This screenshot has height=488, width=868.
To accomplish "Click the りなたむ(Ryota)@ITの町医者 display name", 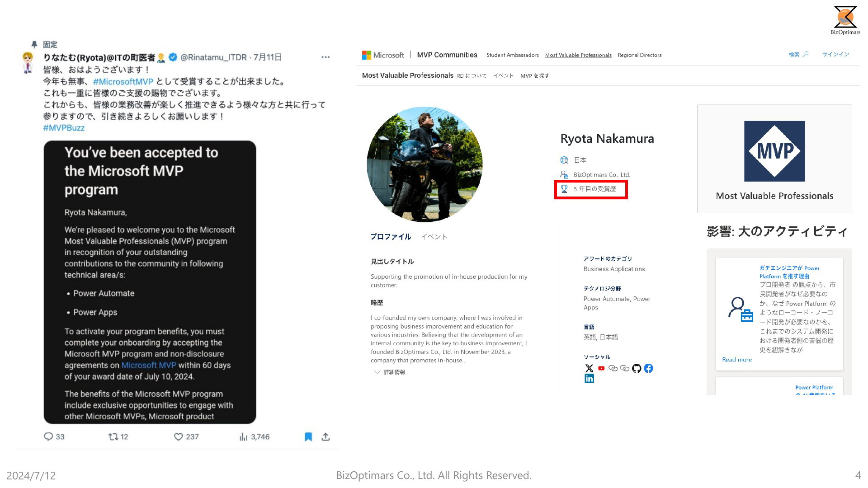I will pyautogui.click(x=99, y=57).
